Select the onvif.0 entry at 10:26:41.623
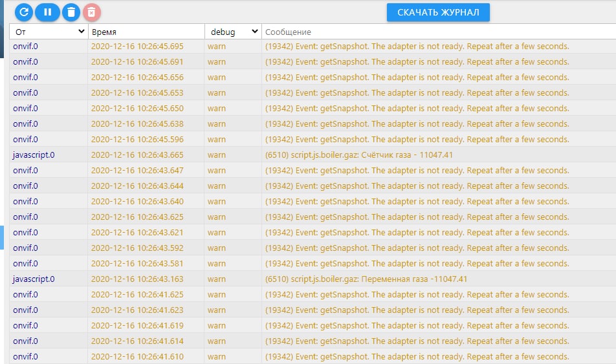This screenshot has height=364, width=616. 25,310
